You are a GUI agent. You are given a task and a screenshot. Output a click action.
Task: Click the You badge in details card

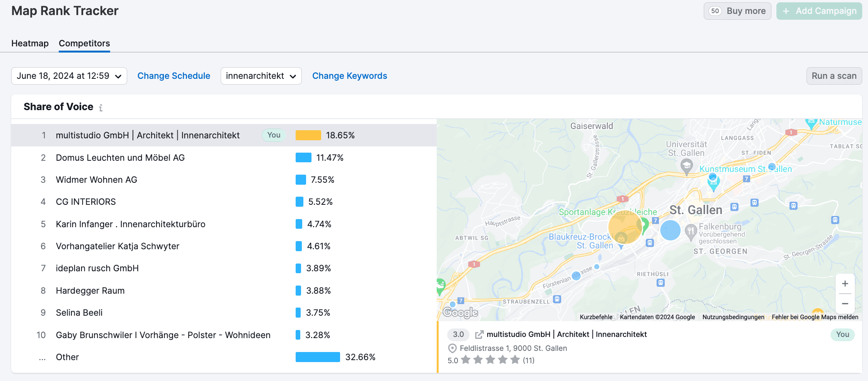pyautogui.click(x=842, y=335)
